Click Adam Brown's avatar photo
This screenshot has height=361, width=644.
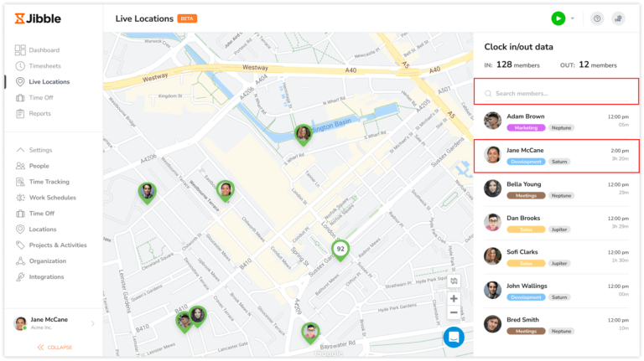[492, 121]
